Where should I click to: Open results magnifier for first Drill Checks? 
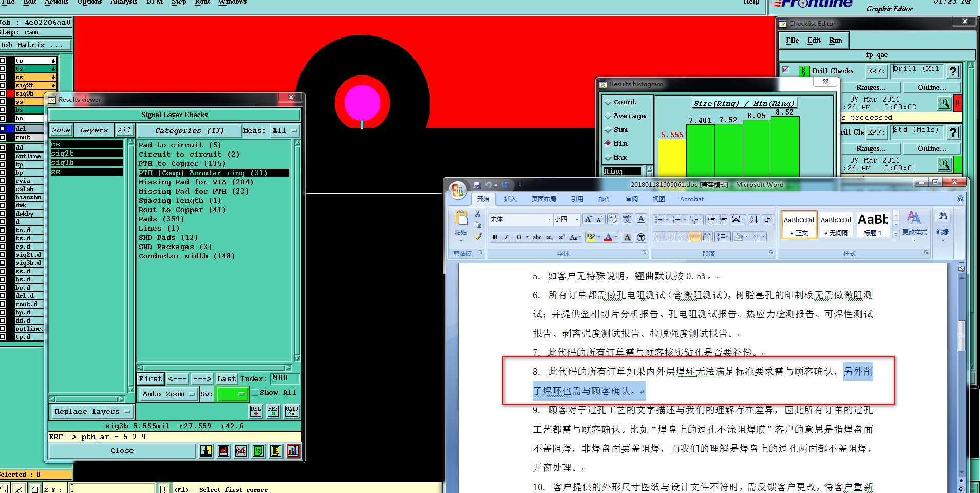945,103
